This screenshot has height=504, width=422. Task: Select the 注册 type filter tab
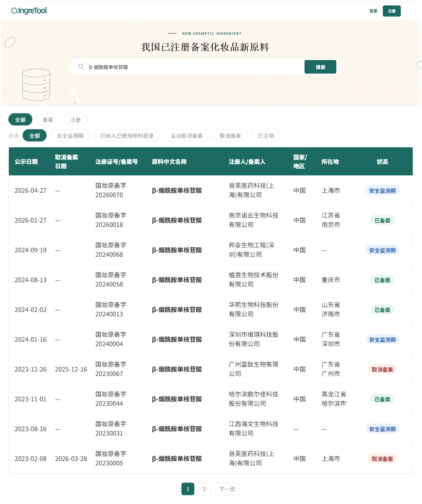(x=75, y=120)
